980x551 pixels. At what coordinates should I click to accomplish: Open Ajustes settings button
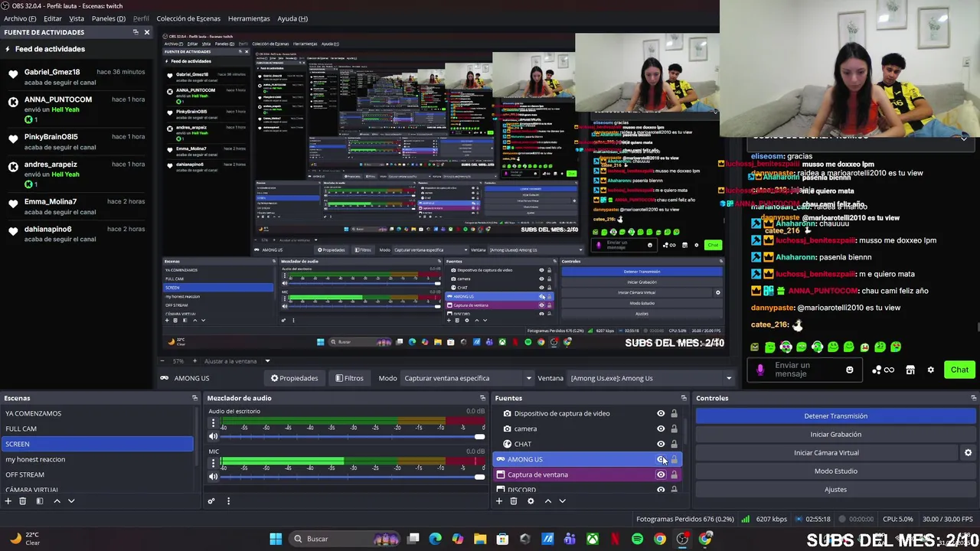tap(835, 489)
